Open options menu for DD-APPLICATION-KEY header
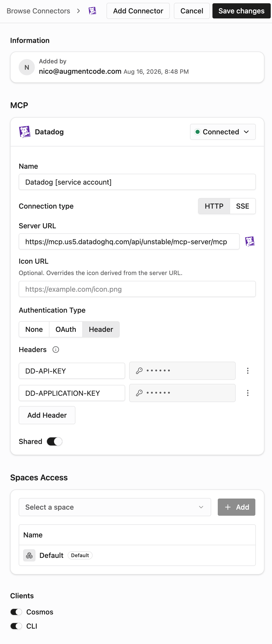Viewport: 272px width, 644px height. [x=248, y=393]
